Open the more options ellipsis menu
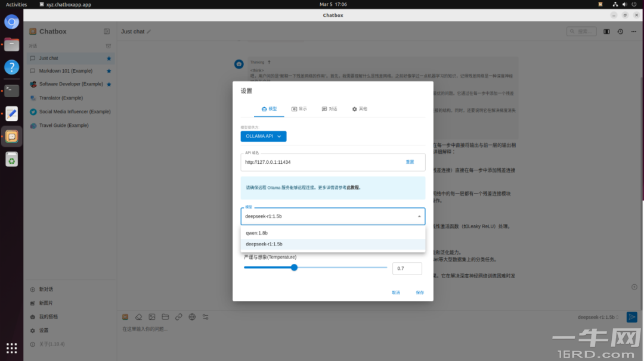The width and height of the screenshot is (644, 361). coord(634,32)
